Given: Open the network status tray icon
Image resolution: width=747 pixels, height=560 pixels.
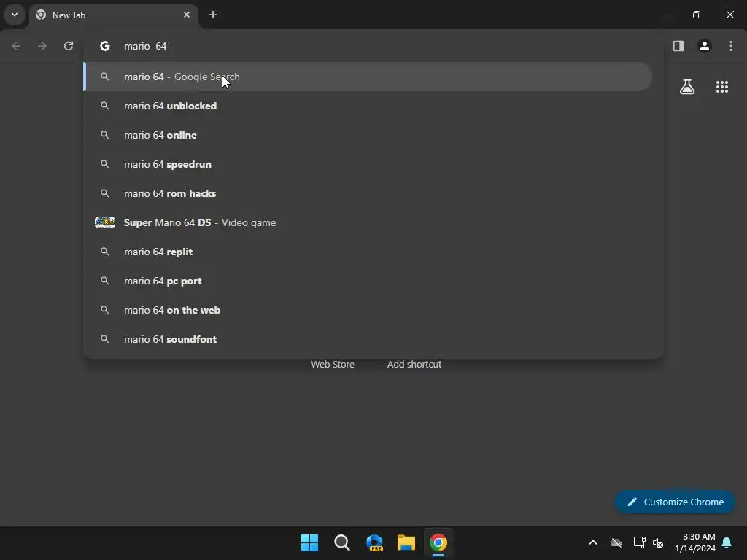Looking at the screenshot, I should point(639,542).
